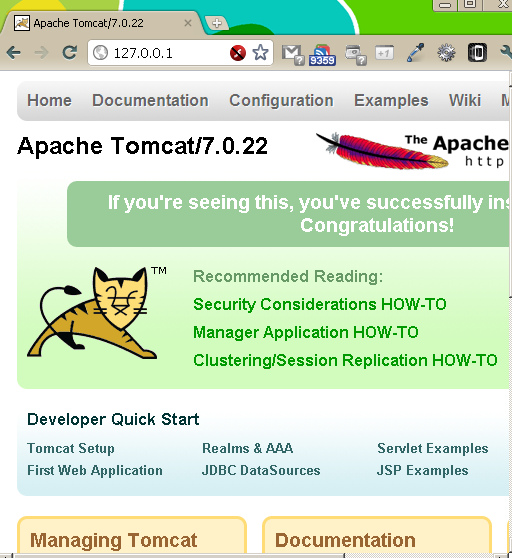Image resolution: width=512 pixels, height=558 pixels.
Task: Open a new tab with the plus button
Action: pyautogui.click(x=217, y=23)
